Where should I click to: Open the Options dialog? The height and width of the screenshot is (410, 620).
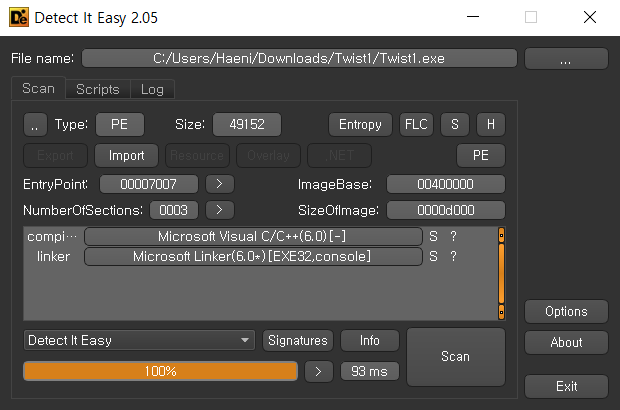click(x=566, y=312)
